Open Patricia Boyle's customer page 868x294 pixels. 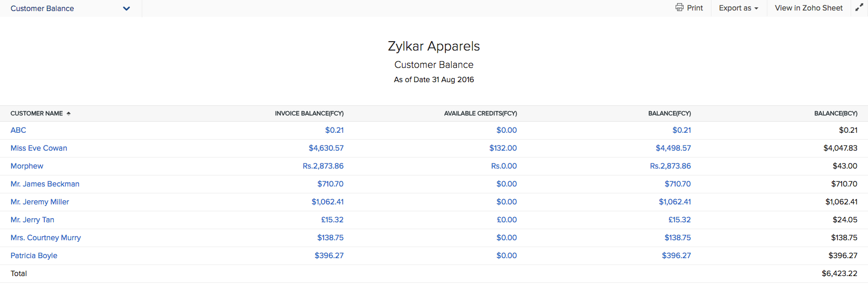point(34,256)
